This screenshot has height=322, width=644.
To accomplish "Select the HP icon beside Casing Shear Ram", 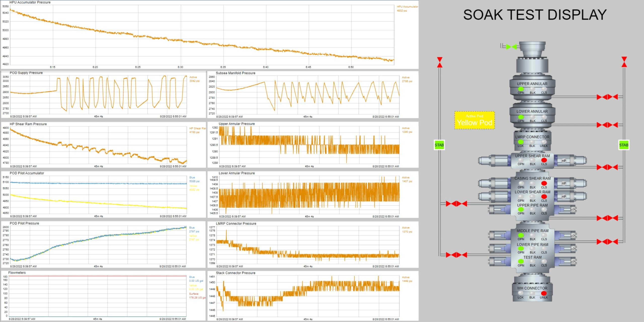I will (x=563, y=183).
